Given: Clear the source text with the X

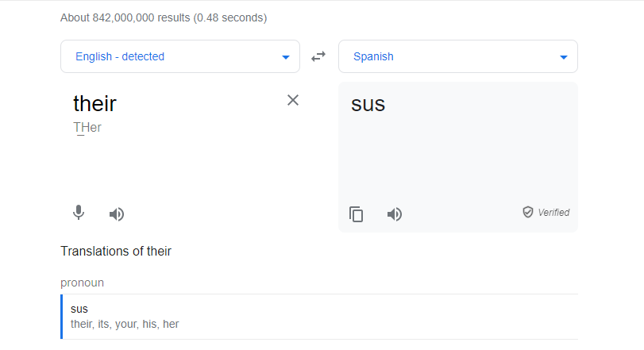Looking at the screenshot, I should tap(293, 100).
